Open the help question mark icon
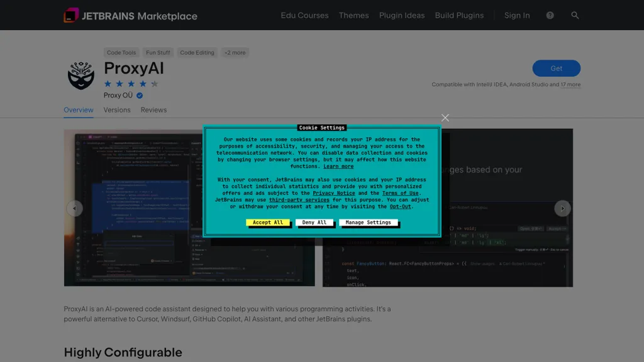This screenshot has height=362, width=644. tap(549, 15)
